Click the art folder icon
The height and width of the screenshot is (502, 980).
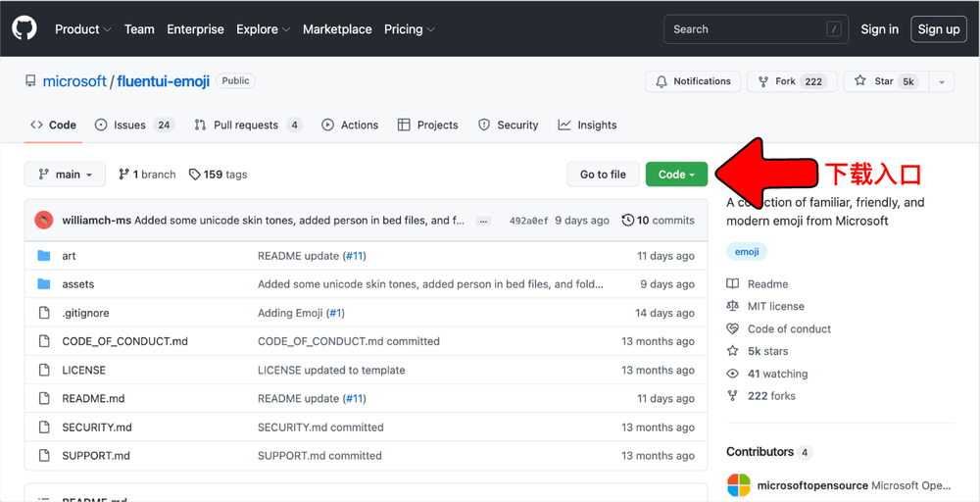point(44,256)
